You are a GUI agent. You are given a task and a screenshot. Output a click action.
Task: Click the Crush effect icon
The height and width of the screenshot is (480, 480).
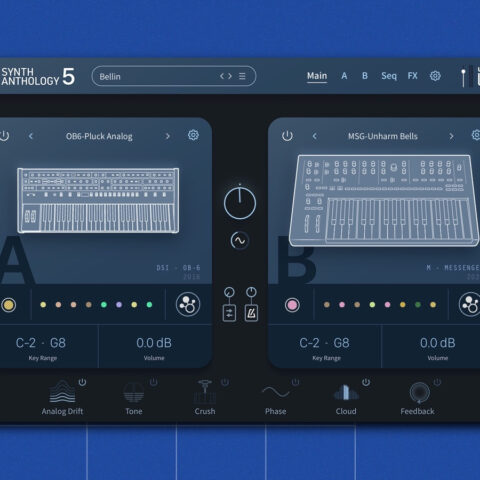[205, 392]
